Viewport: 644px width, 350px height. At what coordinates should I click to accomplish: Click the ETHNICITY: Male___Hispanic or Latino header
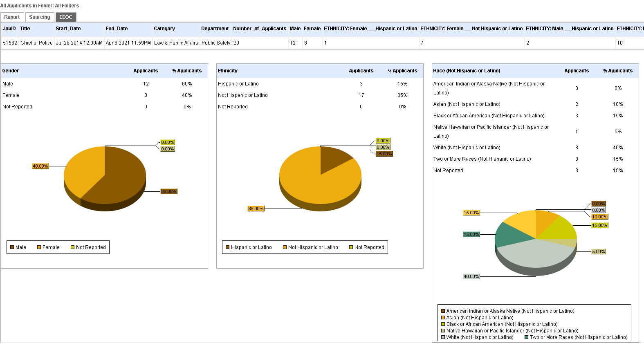(570, 29)
